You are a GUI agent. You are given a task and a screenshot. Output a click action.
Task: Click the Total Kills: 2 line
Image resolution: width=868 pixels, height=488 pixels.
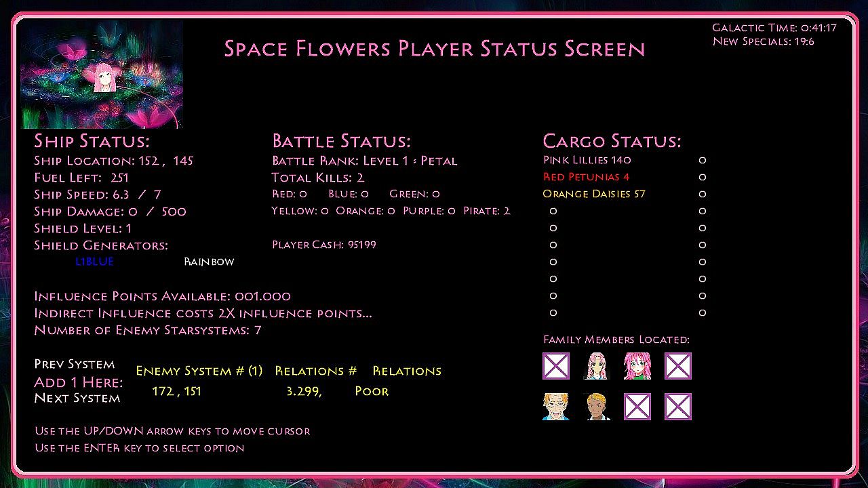pyautogui.click(x=318, y=178)
